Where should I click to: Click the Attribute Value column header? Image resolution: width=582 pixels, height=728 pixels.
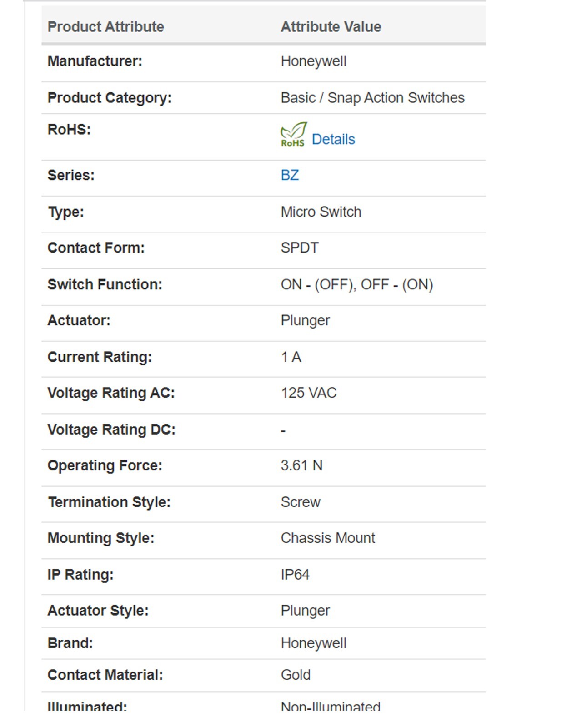(x=331, y=27)
